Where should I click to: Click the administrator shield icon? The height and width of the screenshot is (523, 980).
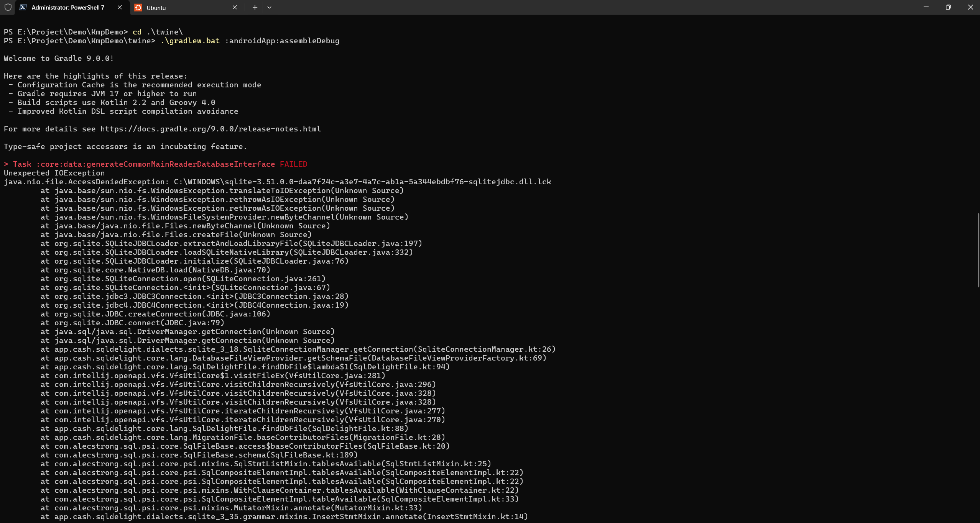pyautogui.click(x=8, y=7)
